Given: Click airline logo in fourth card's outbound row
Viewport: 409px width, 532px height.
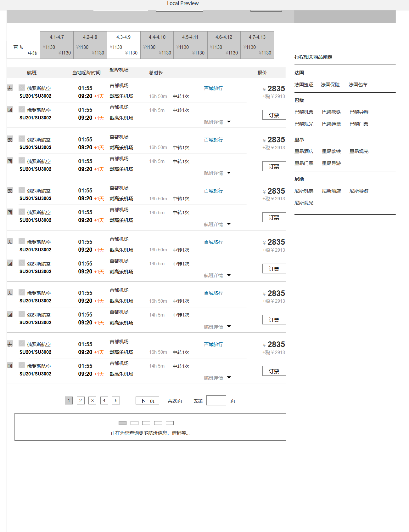Looking at the screenshot, I should tap(22, 241).
